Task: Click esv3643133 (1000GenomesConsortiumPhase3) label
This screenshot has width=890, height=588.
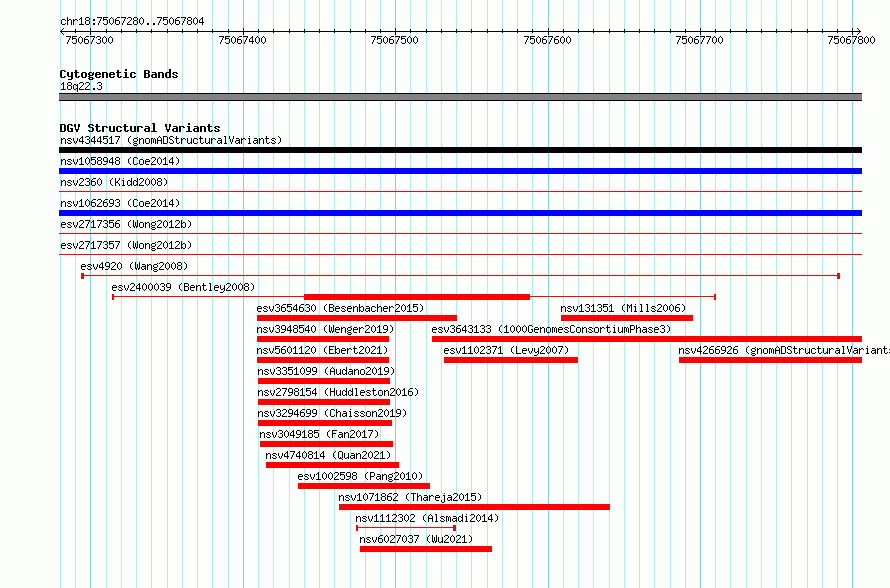Action: pos(551,329)
